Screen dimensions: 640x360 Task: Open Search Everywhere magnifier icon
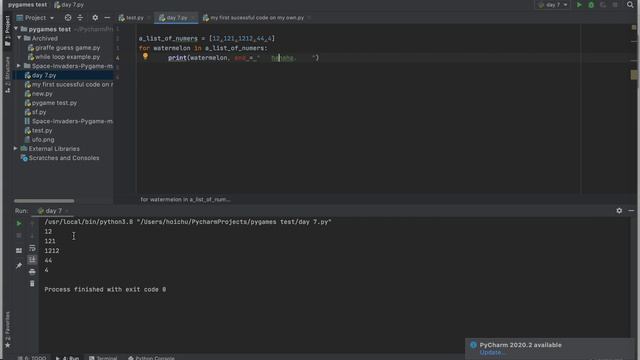[x=630, y=5]
